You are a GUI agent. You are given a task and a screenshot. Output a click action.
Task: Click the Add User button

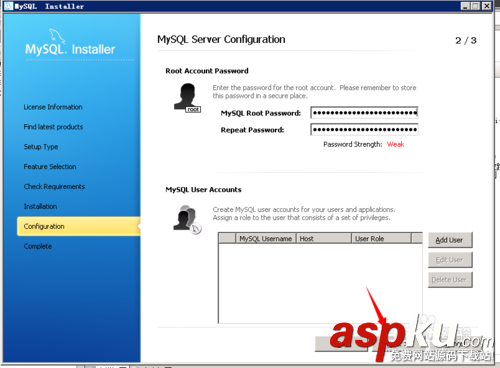pyautogui.click(x=450, y=240)
